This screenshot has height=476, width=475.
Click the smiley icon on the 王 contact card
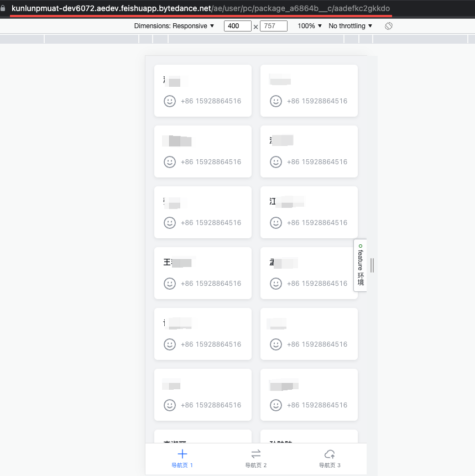[x=169, y=283]
